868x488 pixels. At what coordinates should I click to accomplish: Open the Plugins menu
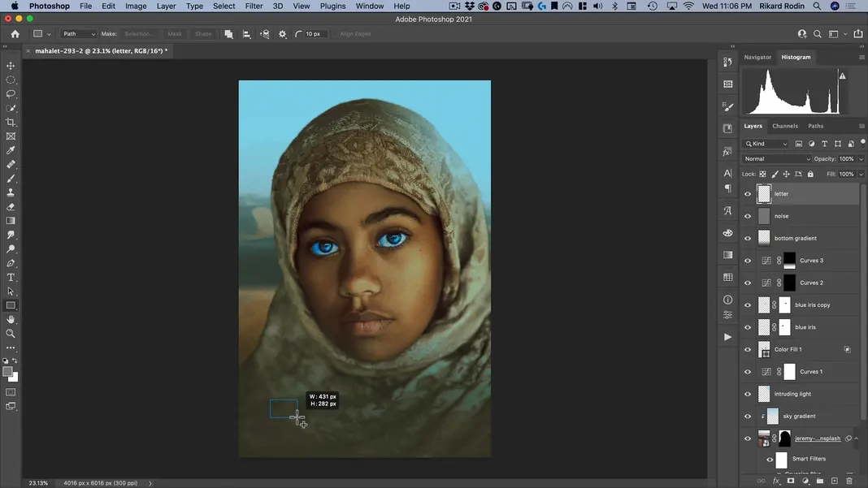pyautogui.click(x=332, y=6)
